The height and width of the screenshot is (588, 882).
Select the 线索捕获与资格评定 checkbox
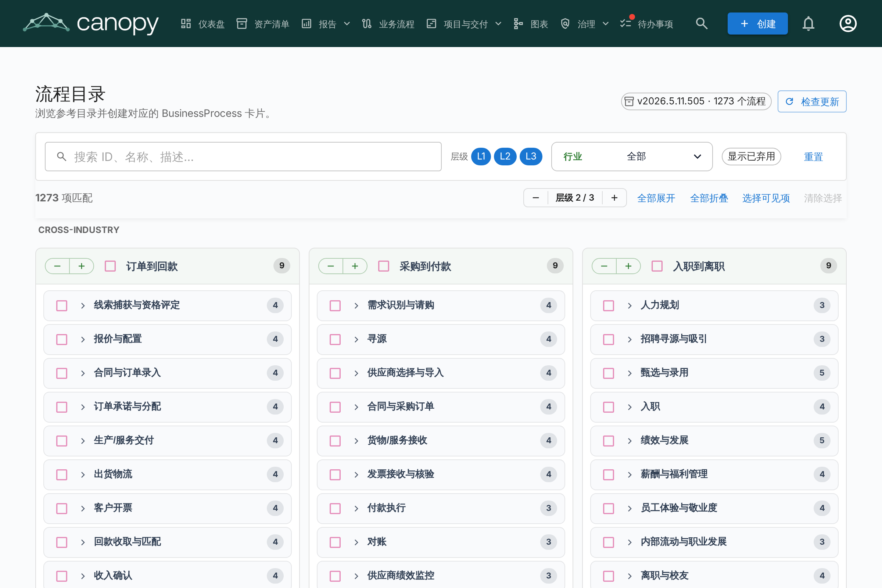point(62,306)
